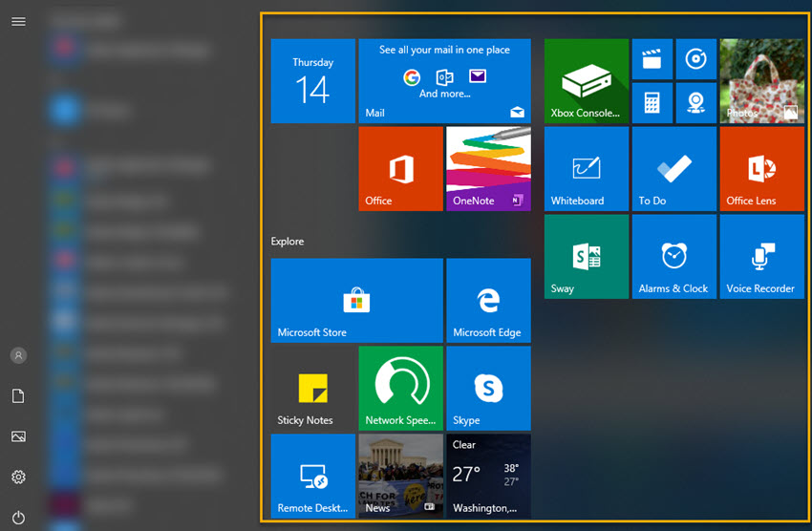This screenshot has height=531, width=812.
Task: Open the Documents icon in sidebar
Action: pos(19,396)
